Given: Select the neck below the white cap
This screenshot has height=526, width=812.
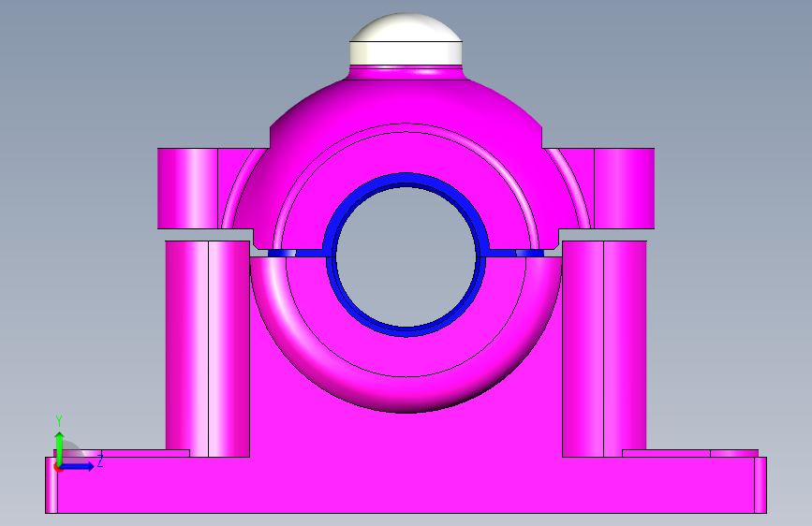Looking at the screenshot, I should coord(406,72).
